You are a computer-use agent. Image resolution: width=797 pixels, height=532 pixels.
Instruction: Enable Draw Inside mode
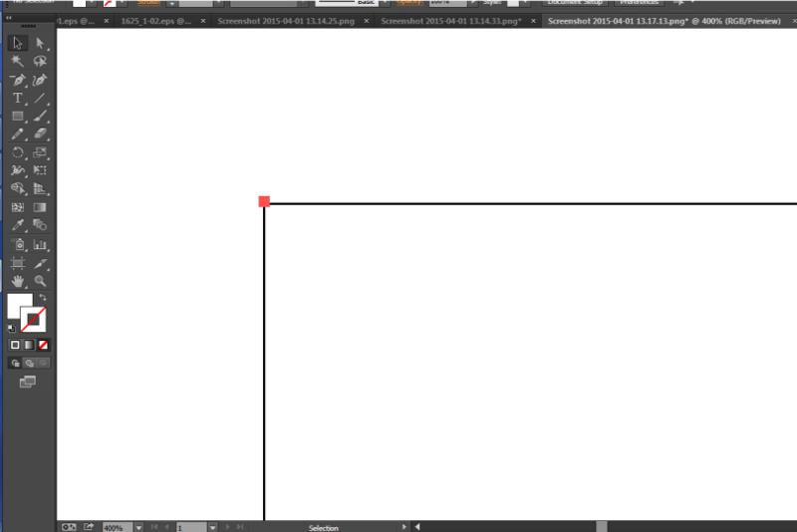tap(43, 363)
